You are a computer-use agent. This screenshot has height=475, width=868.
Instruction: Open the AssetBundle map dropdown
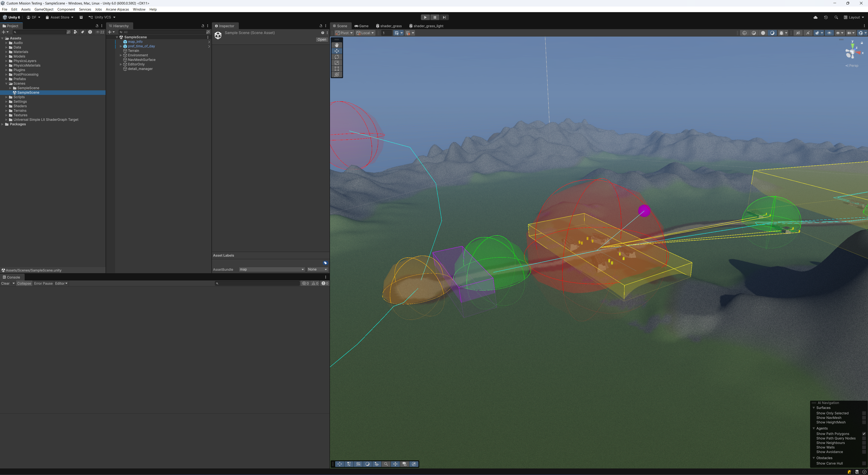272,270
